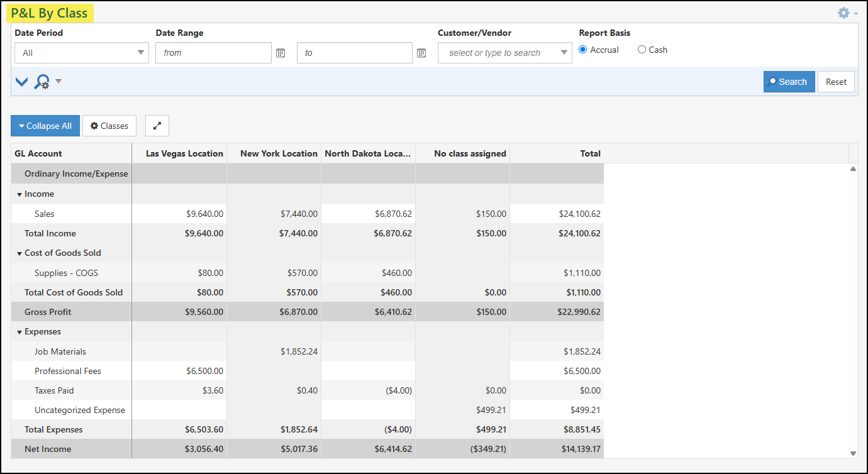The width and height of the screenshot is (868, 474).
Task: Open the saved search dropdown arrow
Action: click(58, 81)
